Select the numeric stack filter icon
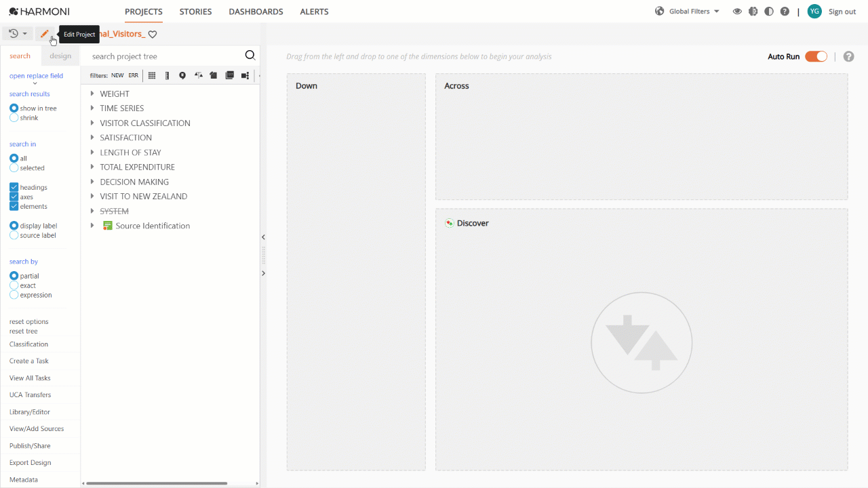The image size is (868, 488). click(230, 75)
